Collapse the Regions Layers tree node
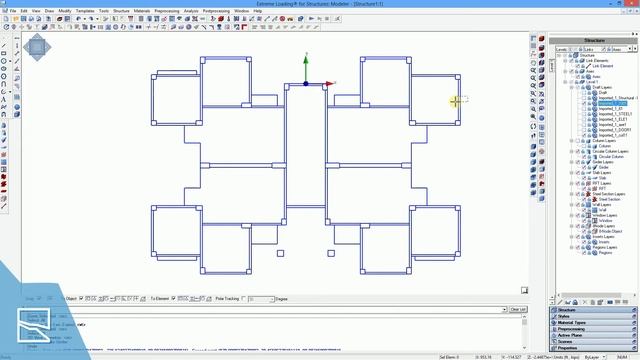 click(x=571, y=247)
